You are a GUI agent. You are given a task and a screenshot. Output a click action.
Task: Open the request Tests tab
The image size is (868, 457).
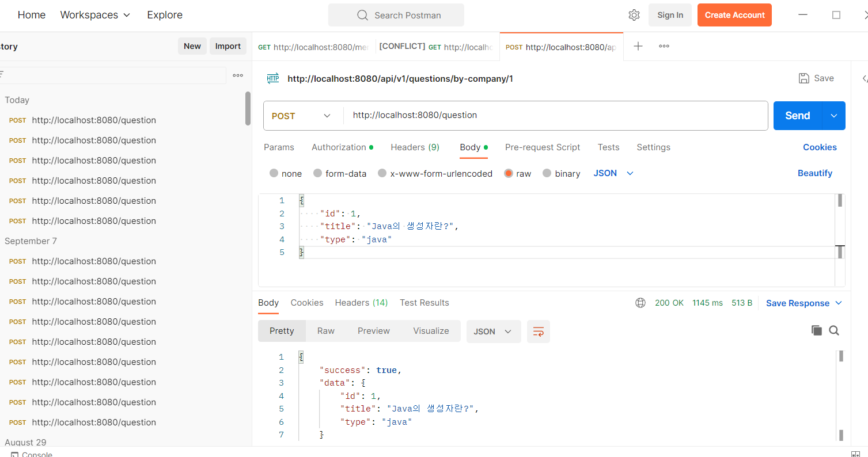(608, 147)
